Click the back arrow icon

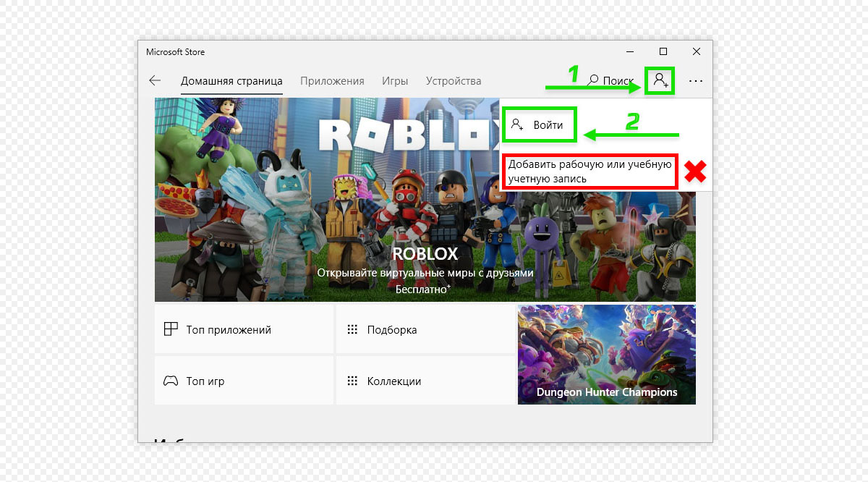pos(154,81)
